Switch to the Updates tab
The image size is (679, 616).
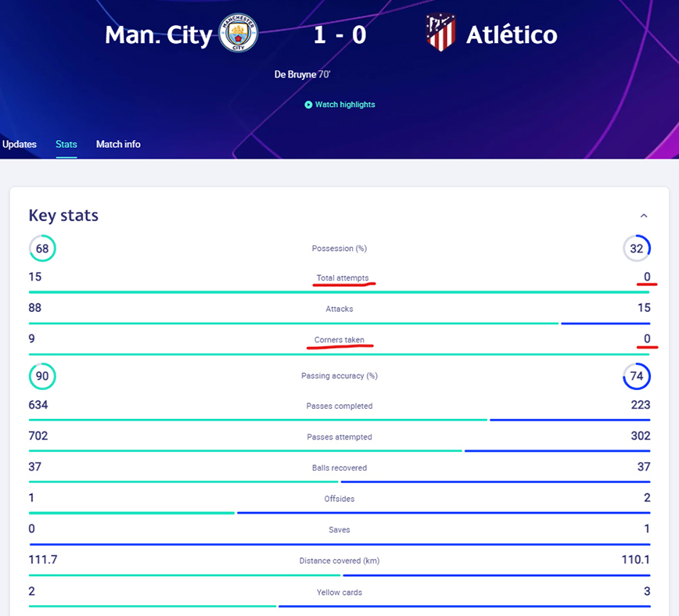click(20, 145)
